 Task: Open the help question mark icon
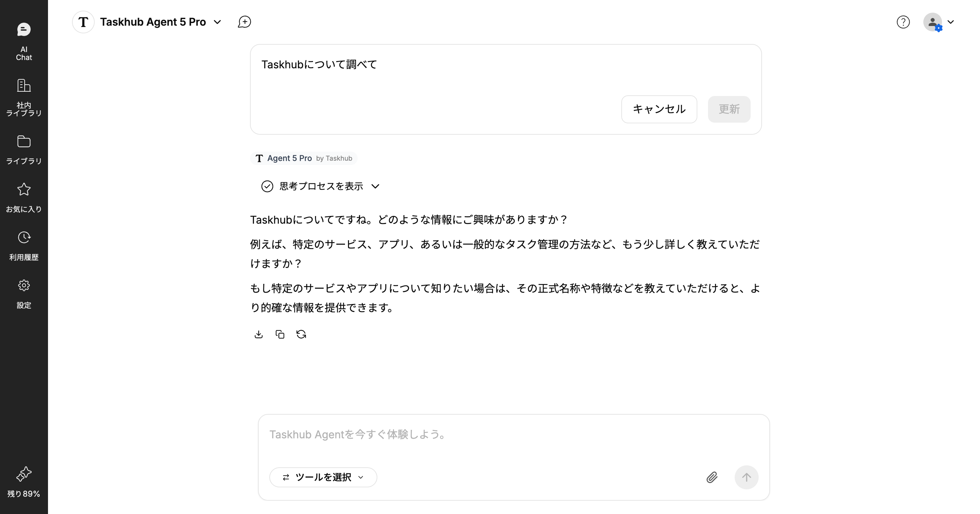click(903, 22)
